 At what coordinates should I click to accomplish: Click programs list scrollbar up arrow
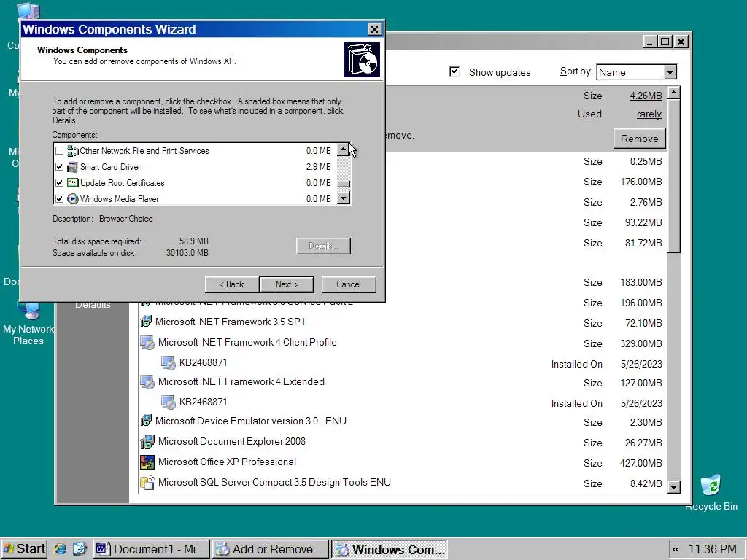click(x=674, y=93)
